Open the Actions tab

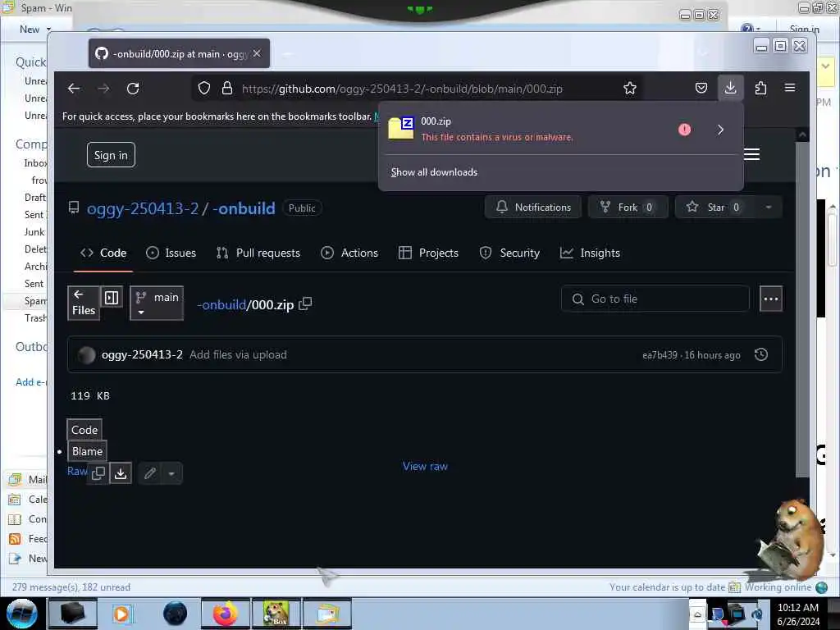(349, 253)
